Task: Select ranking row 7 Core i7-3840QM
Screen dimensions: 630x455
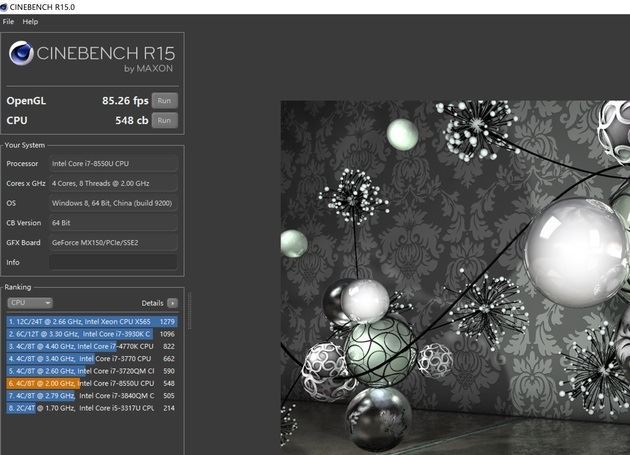Action: 92,396
